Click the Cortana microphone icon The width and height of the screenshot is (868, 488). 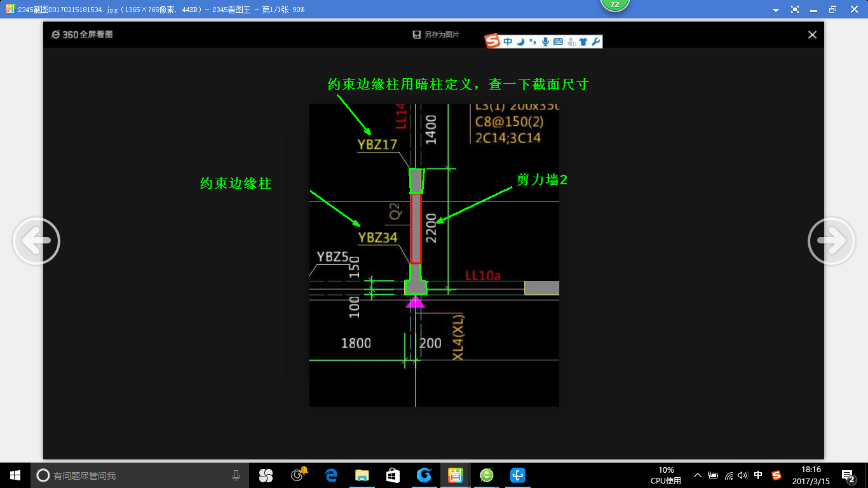236,475
